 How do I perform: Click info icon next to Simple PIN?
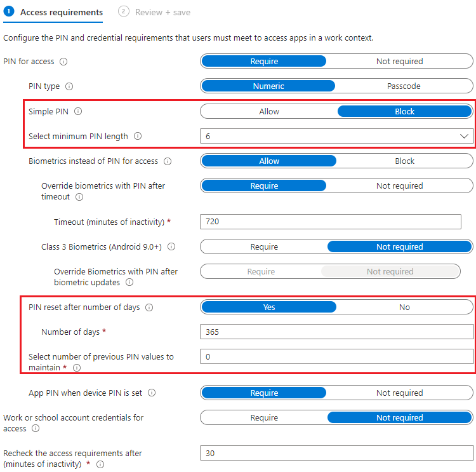click(79, 111)
